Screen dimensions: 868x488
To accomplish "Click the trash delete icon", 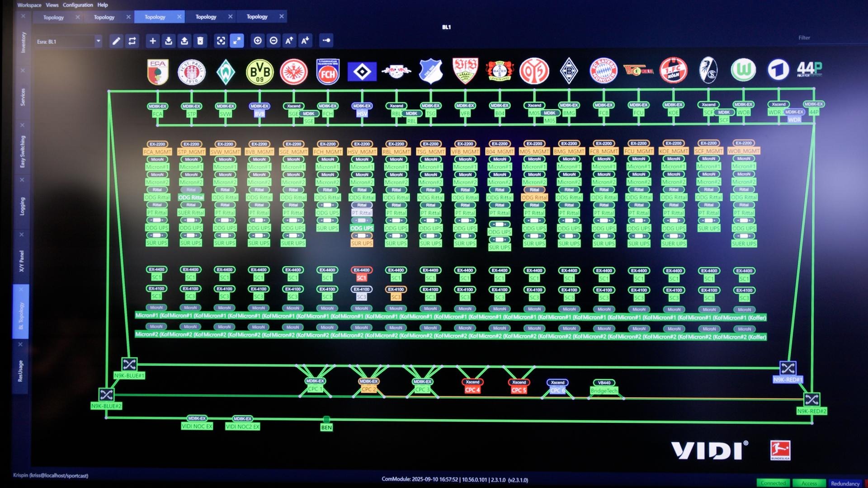I will point(200,41).
